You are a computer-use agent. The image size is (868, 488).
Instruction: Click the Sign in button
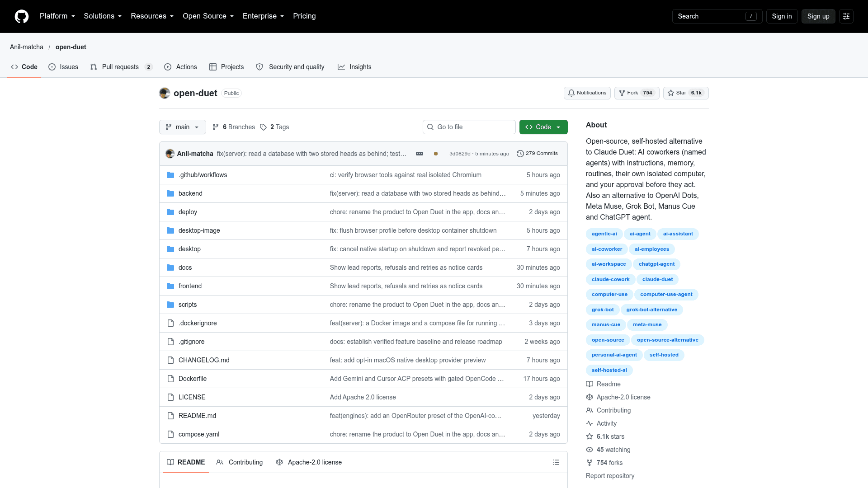coord(782,16)
